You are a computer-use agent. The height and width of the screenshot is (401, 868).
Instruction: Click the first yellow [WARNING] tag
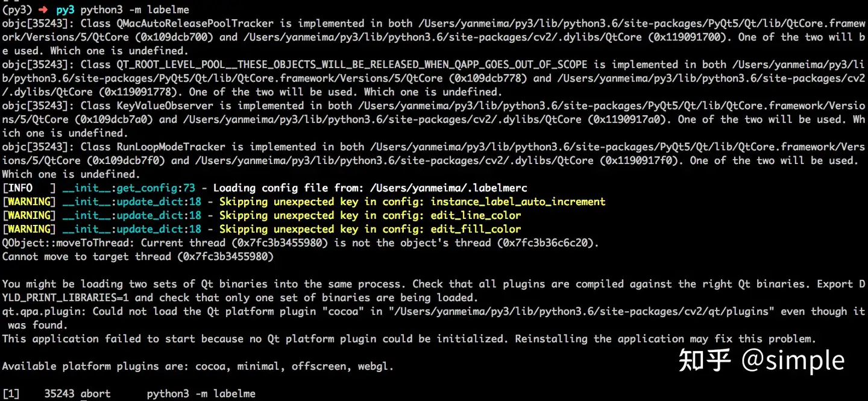click(29, 201)
